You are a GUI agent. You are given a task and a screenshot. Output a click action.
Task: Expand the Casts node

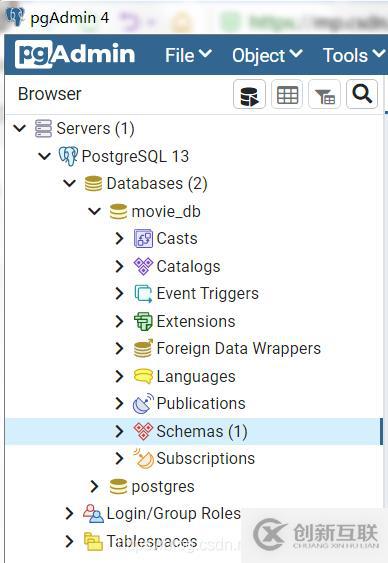coord(119,238)
